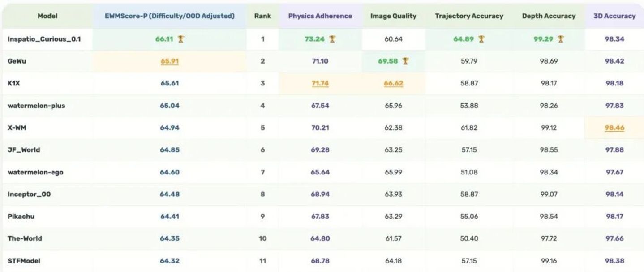This screenshot has width=644, height=272.
Task: Sort by Trajectory Accuracy header
Action: coord(469,16)
